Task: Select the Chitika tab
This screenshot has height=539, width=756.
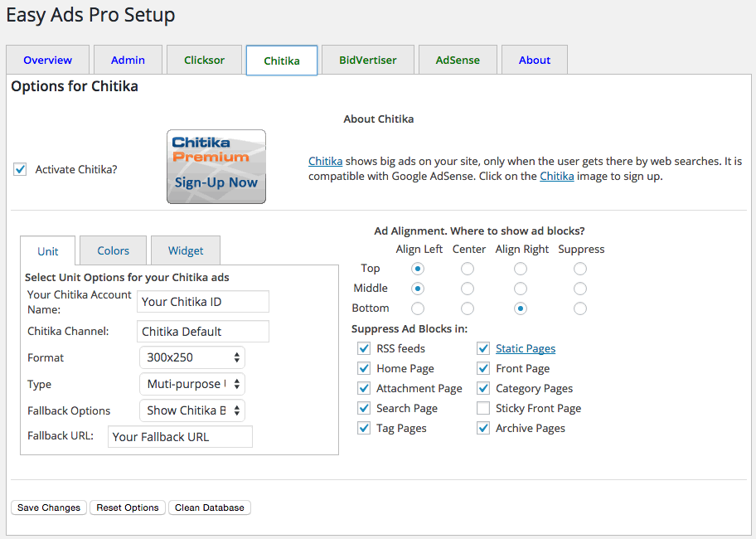Action: (x=282, y=61)
